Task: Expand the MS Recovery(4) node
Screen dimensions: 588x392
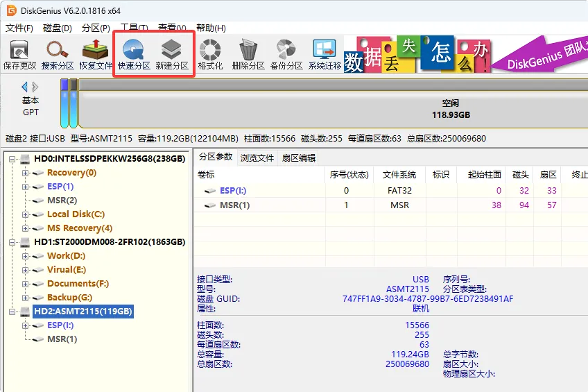Action: click(x=25, y=228)
